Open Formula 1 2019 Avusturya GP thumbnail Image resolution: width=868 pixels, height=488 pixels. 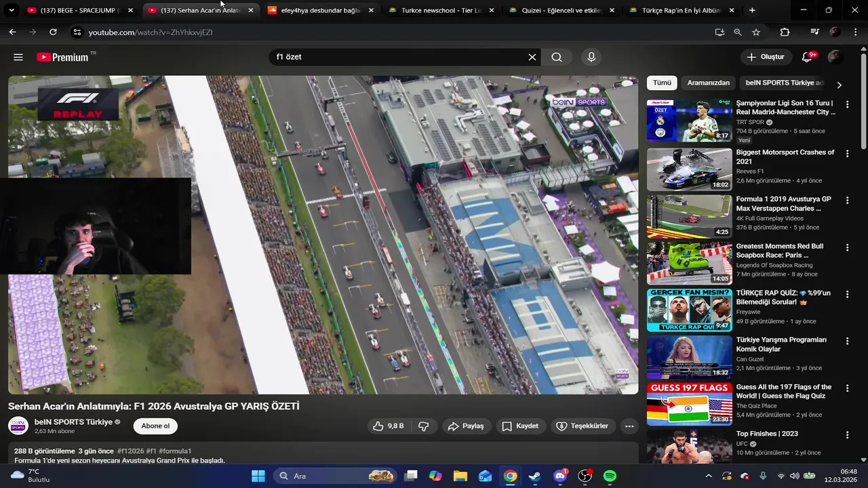[x=689, y=217]
